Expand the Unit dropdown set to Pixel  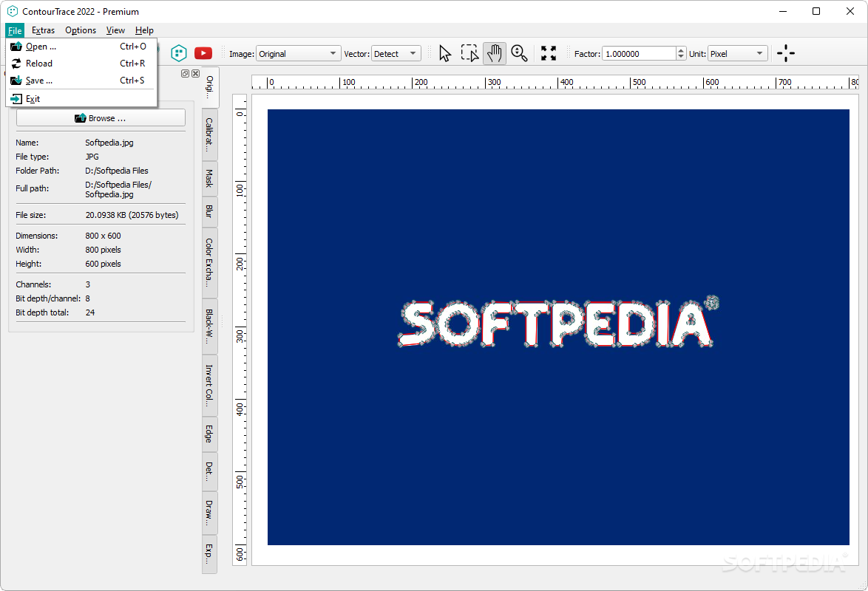(x=737, y=54)
